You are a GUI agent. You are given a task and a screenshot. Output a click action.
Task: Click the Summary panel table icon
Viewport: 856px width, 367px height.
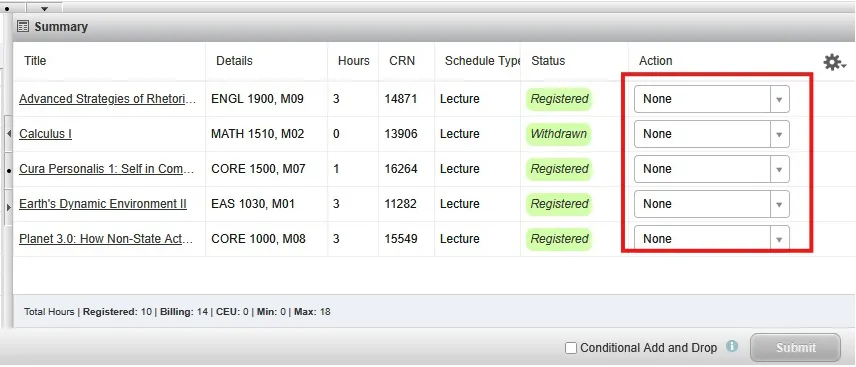point(23,26)
